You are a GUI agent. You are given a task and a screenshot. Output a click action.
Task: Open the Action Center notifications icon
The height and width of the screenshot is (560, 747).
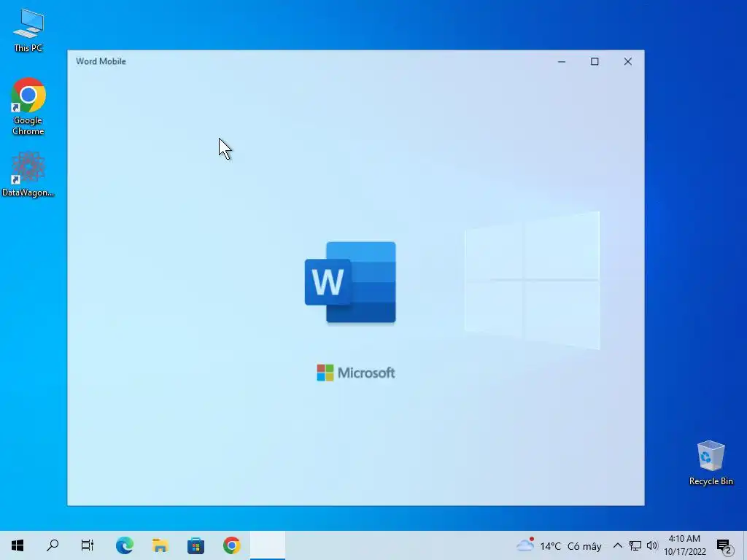pos(724,545)
